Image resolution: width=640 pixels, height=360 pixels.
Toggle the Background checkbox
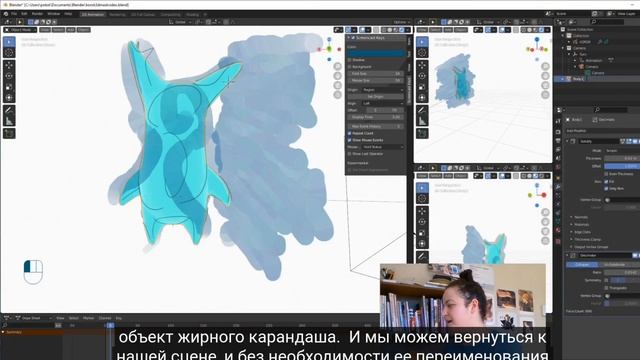[349, 67]
